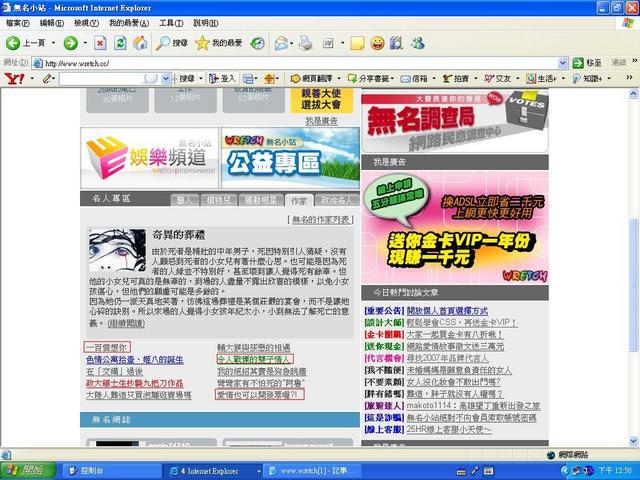Open the 檢視(V) menu

point(86,23)
